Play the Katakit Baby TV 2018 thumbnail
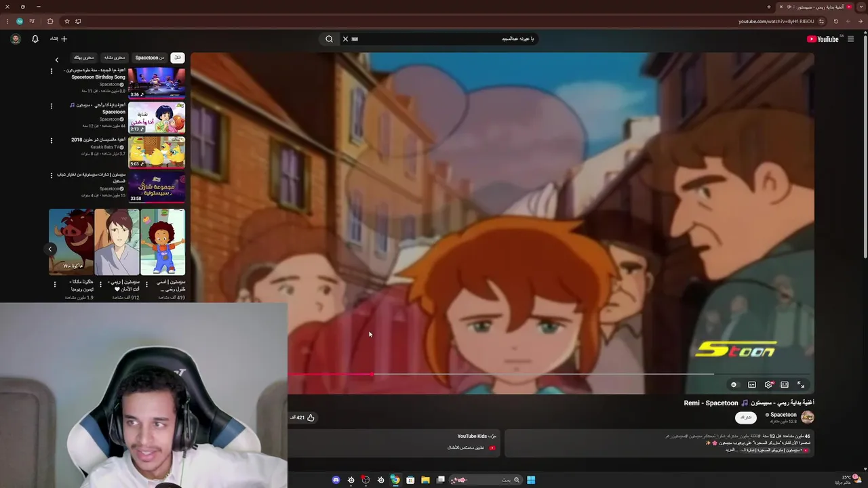The width and height of the screenshot is (868, 488). [157, 152]
